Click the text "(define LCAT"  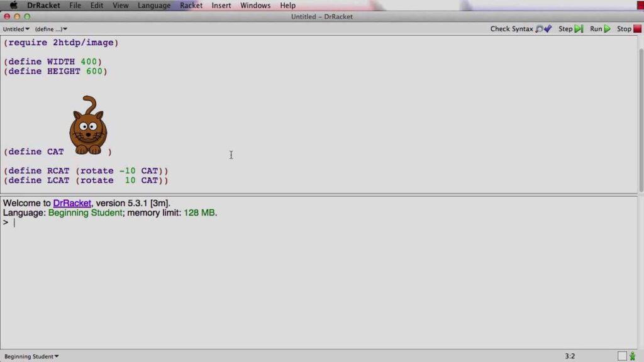tap(36, 180)
